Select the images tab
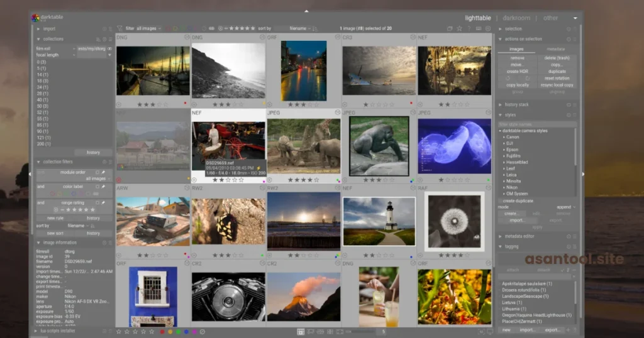 [516, 49]
